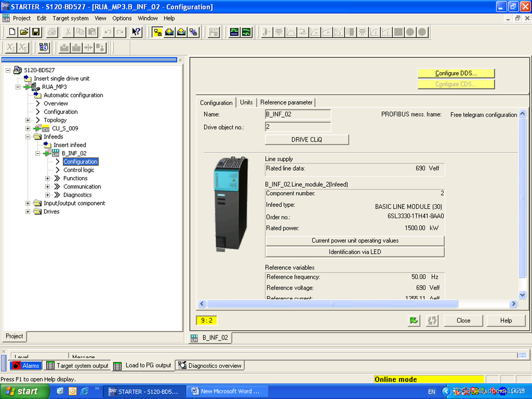Viewport: 532px width, 399px height.
Task: Click the horizontal scrollbar in configuration panel
Action: [x=332, y=304]
